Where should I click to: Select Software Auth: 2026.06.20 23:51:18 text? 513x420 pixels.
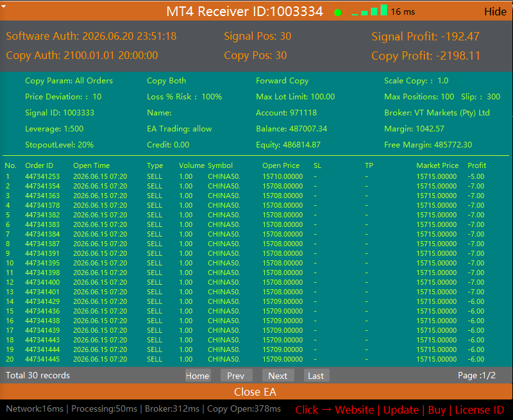click(91, 36)
